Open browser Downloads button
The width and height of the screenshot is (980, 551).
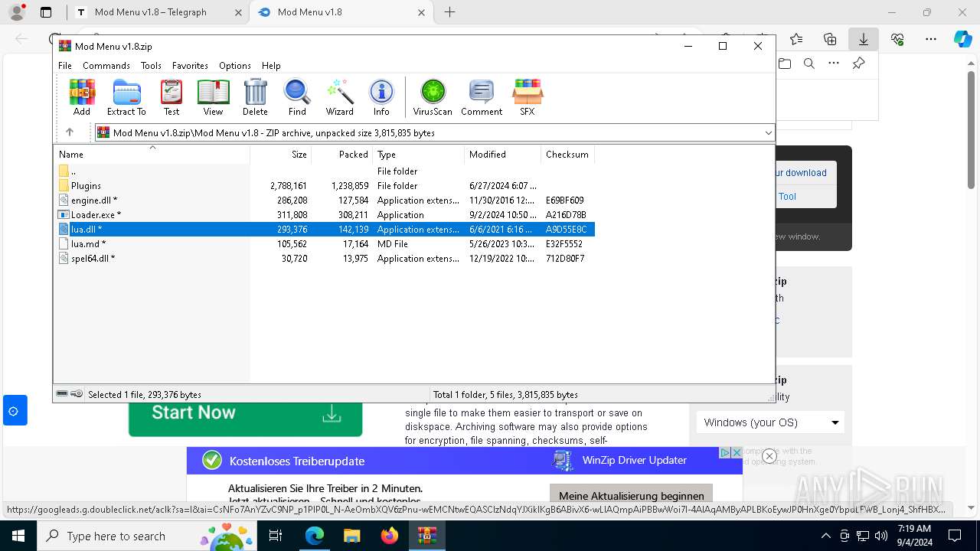click(x=864, y=39)
